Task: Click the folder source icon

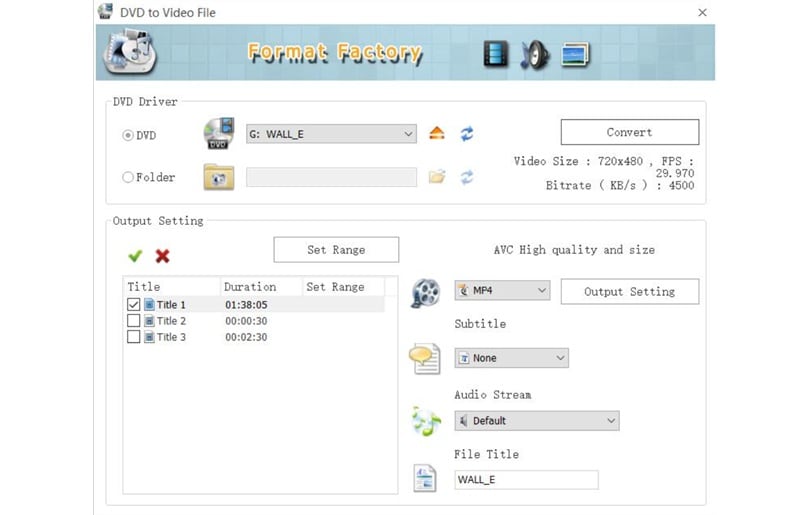Action: click(x=219, y=177)
